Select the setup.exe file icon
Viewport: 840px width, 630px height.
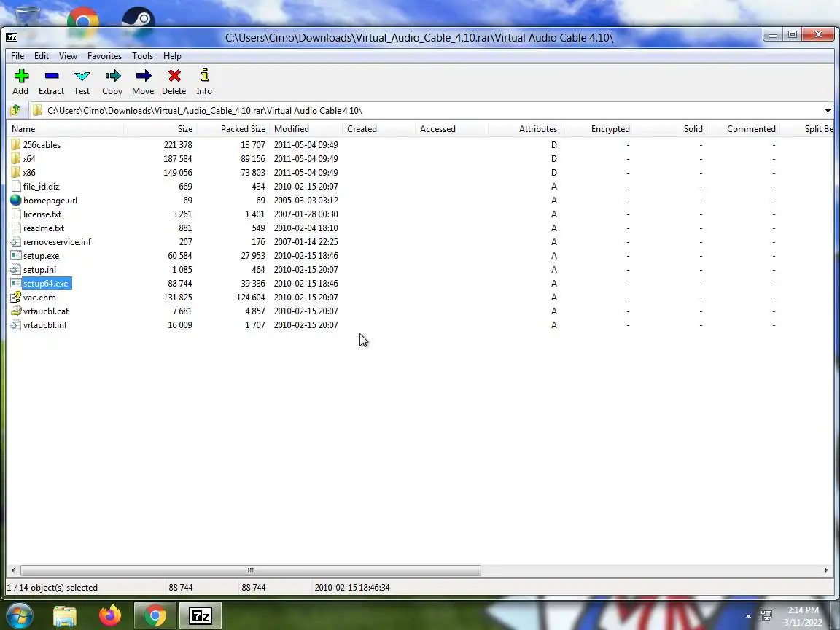tap(15, 255)
